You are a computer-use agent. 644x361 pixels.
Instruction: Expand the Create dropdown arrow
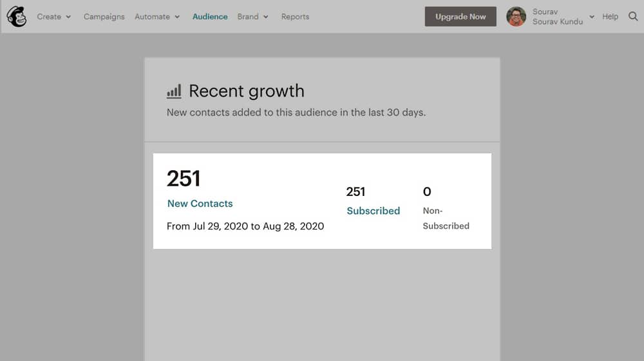[68, 17]
